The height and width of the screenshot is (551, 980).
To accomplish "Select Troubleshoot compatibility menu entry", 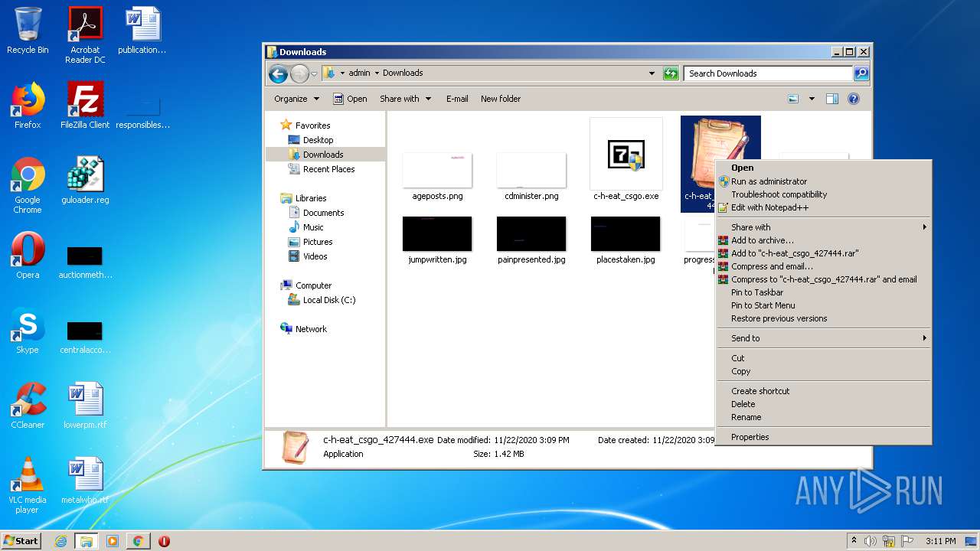I will pos(824,194).
